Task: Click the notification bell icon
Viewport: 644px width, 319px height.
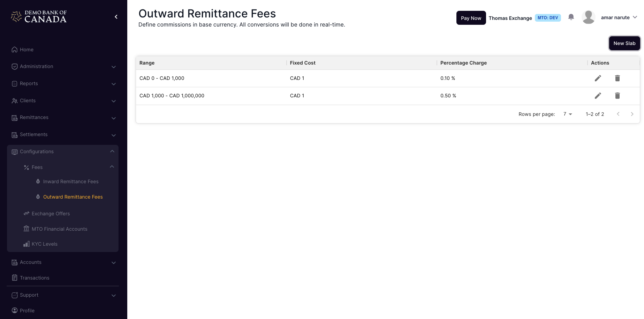Action: point(571,17)
